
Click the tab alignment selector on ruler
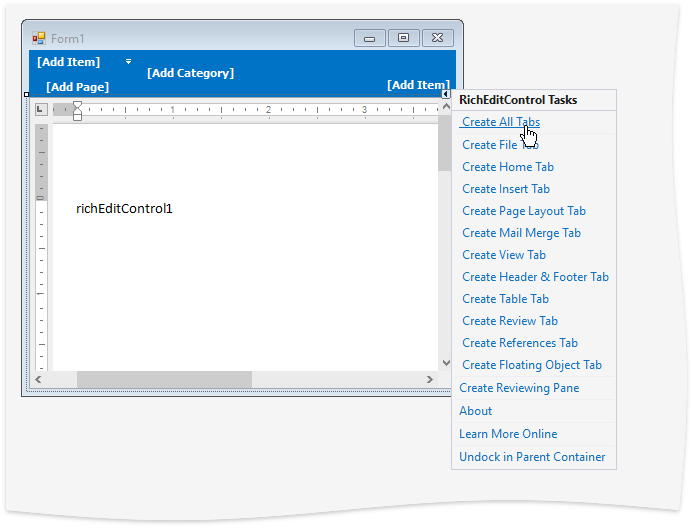click(41, 109)
